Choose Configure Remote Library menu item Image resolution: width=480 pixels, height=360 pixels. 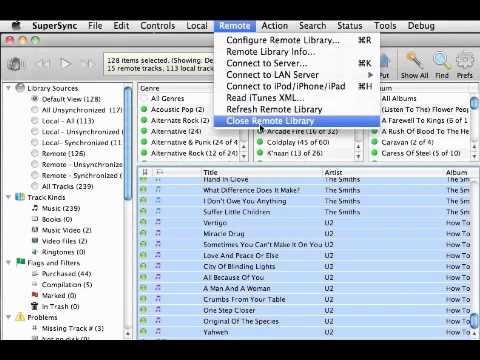point(297,40)
